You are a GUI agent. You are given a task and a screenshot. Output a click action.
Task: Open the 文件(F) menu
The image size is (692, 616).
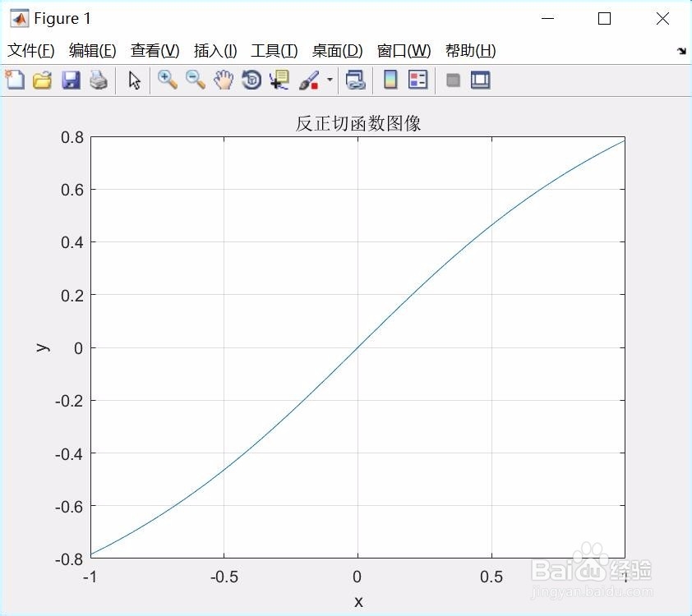coord(31,51)
